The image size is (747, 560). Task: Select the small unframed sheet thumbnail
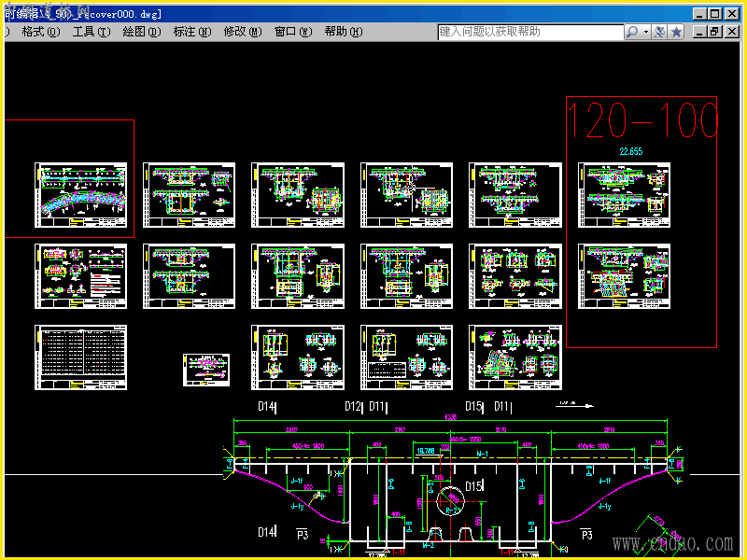click(206, 370)
